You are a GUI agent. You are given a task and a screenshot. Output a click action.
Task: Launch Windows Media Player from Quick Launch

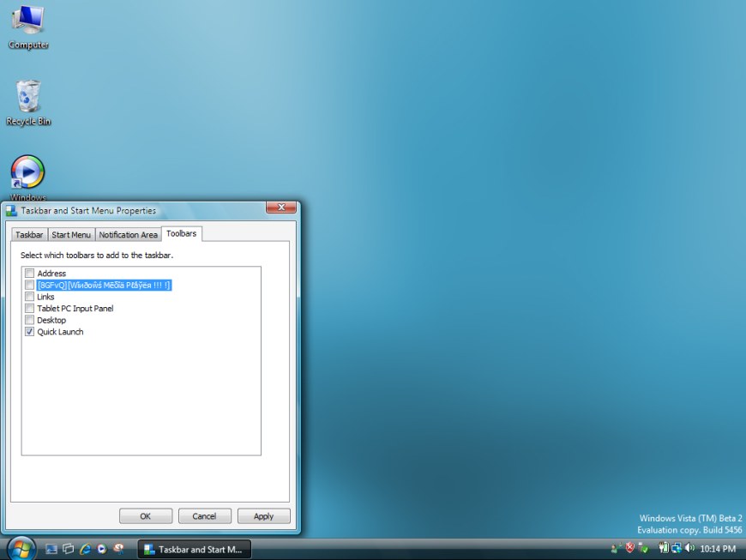click(x=102, y=549)
